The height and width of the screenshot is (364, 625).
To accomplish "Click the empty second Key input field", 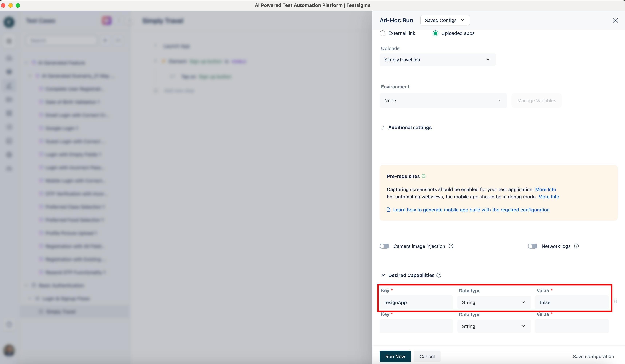I will [x=416, y=326].
